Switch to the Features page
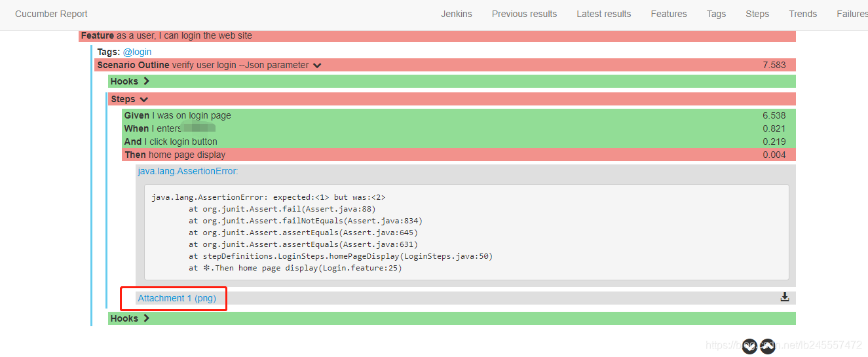 [669, 14]
